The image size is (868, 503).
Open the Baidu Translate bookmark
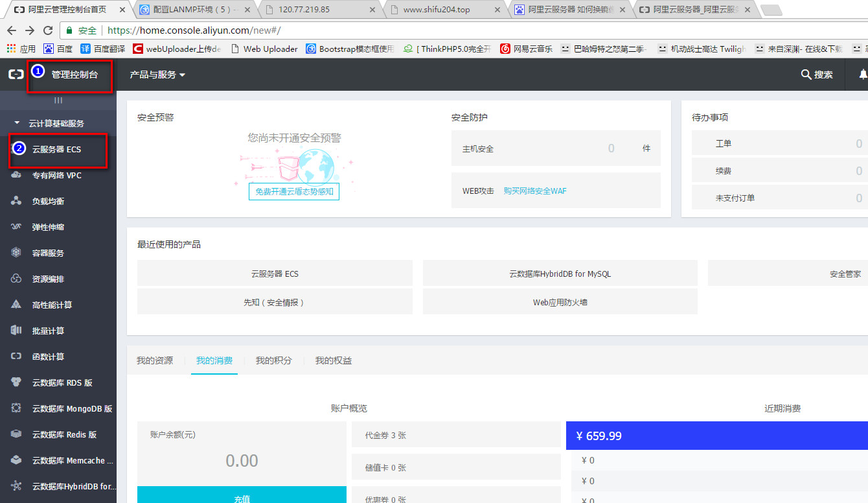click(103, 49)
